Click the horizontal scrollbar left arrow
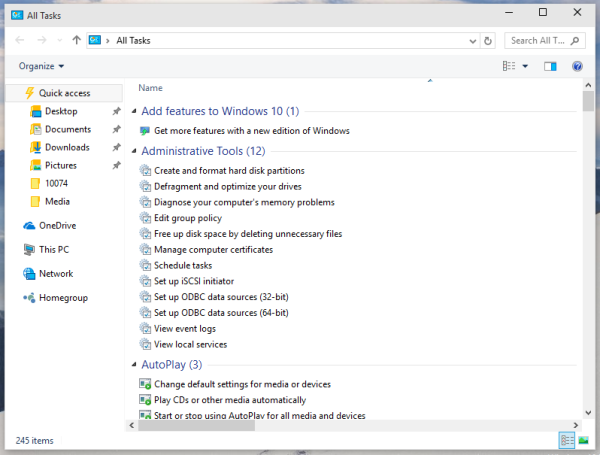 (132, 425)
